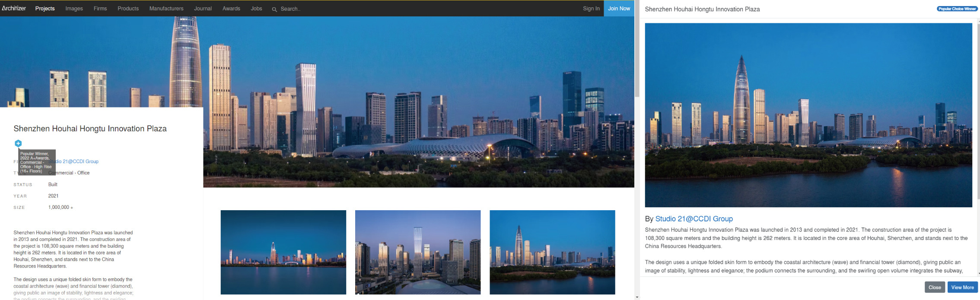Viewport: 980px width, 300px height.
Task: Open the Projects menu item
Action: click(x=45, y=8)
